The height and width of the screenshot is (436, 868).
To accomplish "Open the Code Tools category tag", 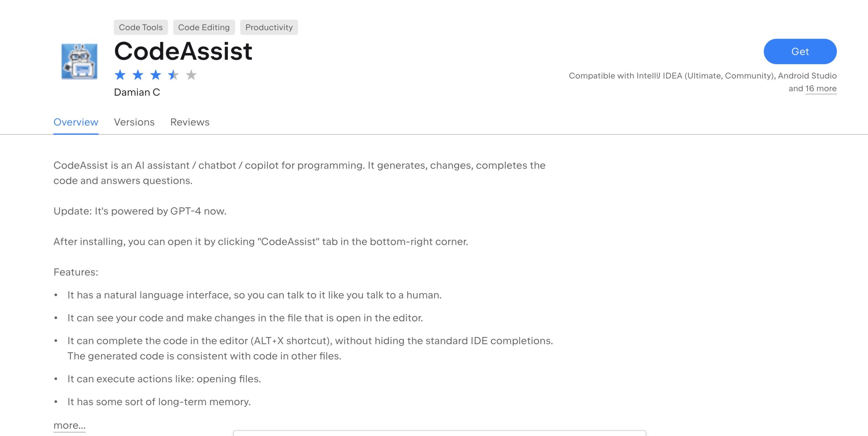I will (x=141, y=27).
